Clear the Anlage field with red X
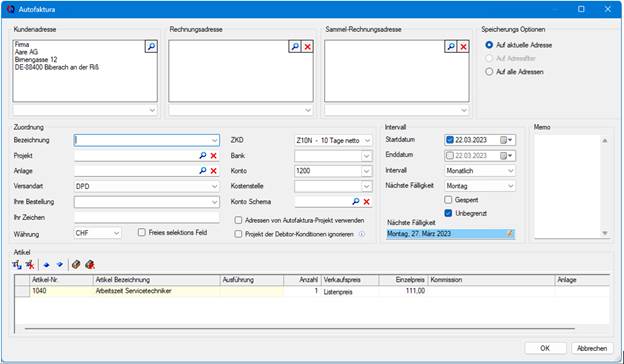Screen dimensions: 624x364 pos(213,171)
